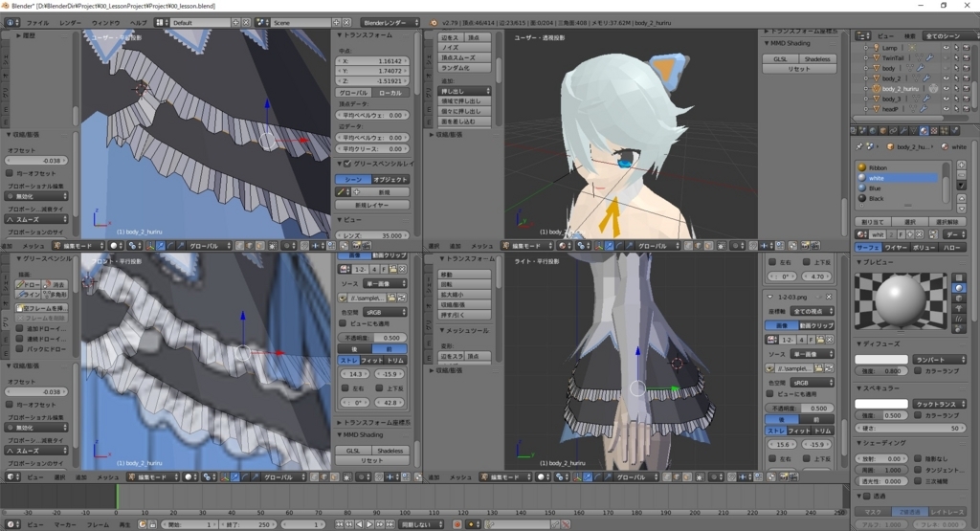Click the 拡大縮小 tool button
This screenshot has height=531, width=980.
[464, 295]
